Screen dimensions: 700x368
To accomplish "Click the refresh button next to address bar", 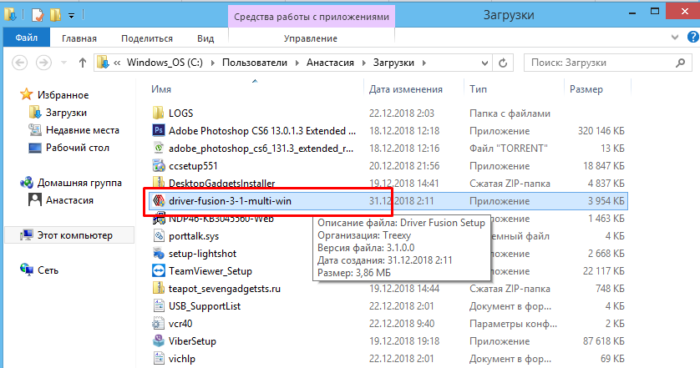I will 503,63.
